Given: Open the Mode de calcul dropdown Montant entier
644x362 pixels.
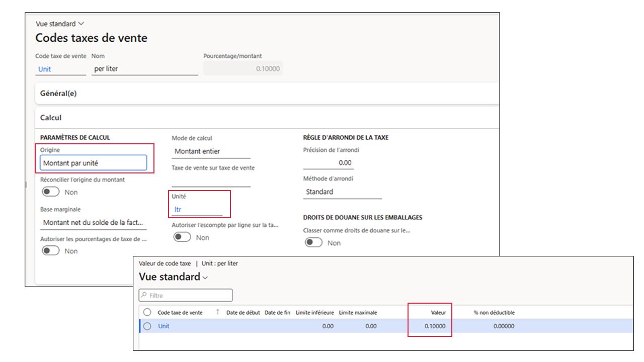Looking at the screenshot, I should click(x=211, y=151).
